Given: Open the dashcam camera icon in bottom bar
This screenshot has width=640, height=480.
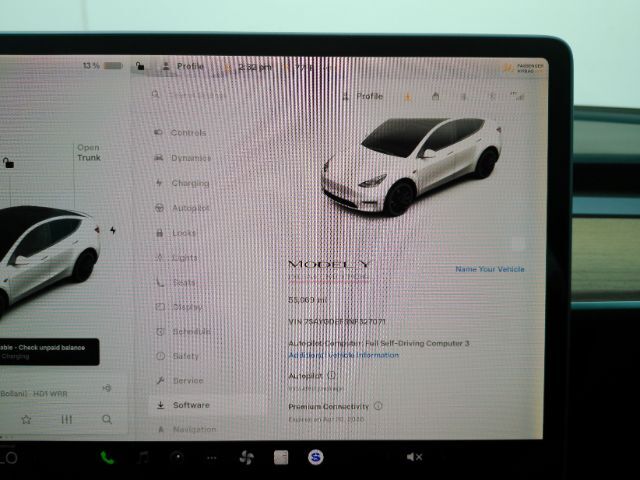Looking at the screenshot, I should [x=177, y=457].
